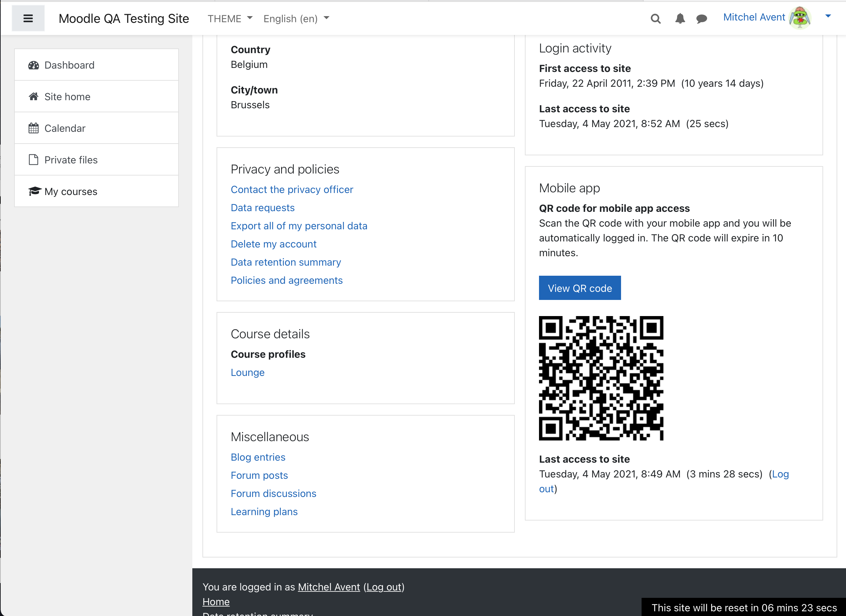Click the Site home house icon

[34, 97]
